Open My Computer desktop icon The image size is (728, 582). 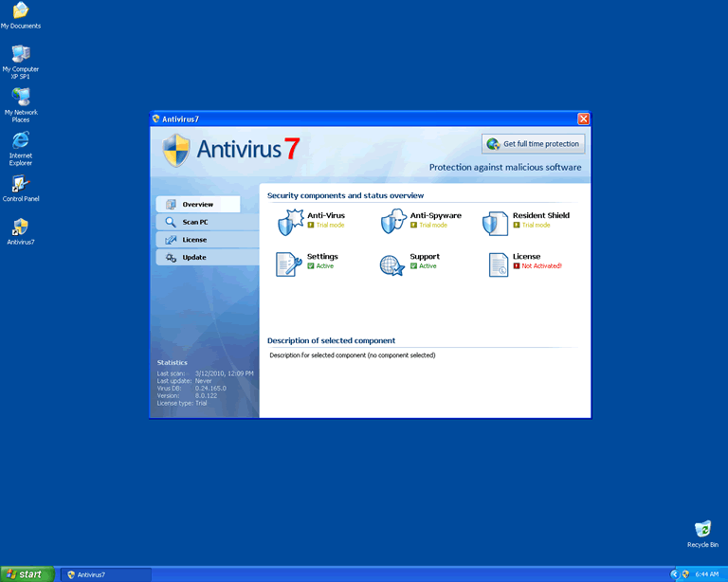tap(20, 53)
